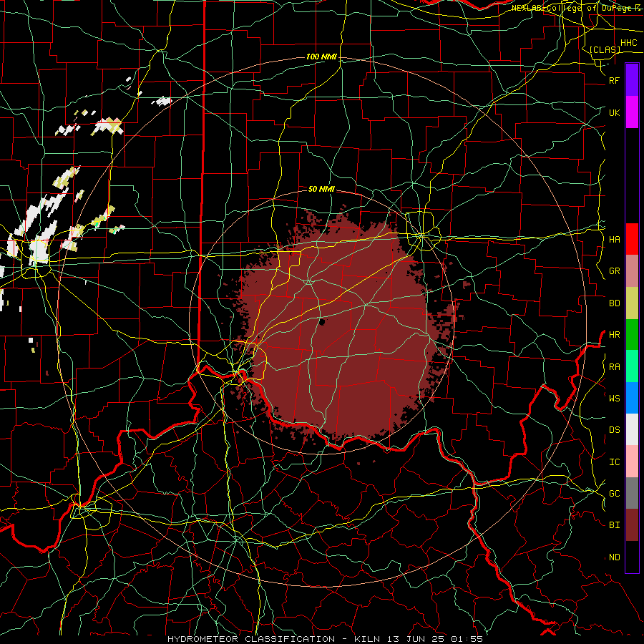
Task: Click the HA legend label
Action: (x=614, y=239)
